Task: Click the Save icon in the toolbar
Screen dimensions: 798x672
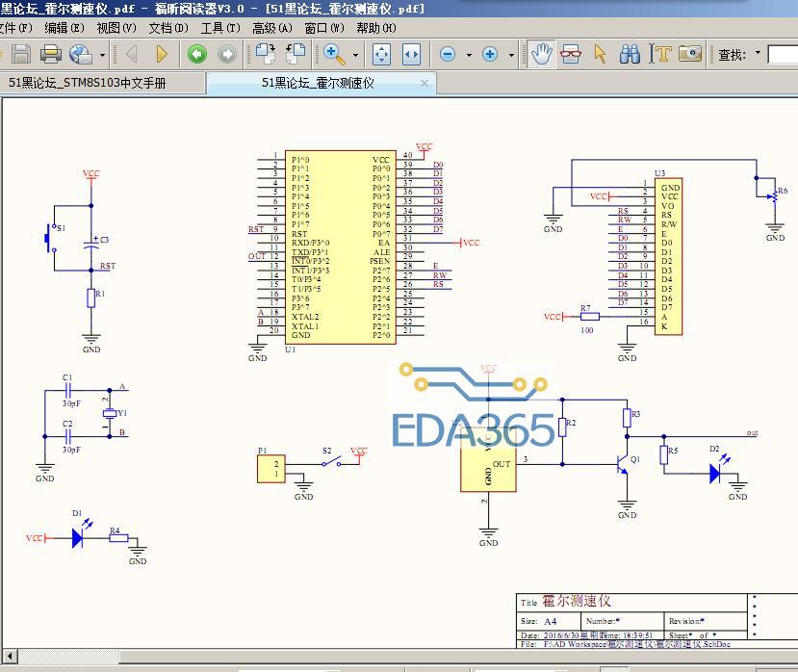Action: (x=21, y=54)
